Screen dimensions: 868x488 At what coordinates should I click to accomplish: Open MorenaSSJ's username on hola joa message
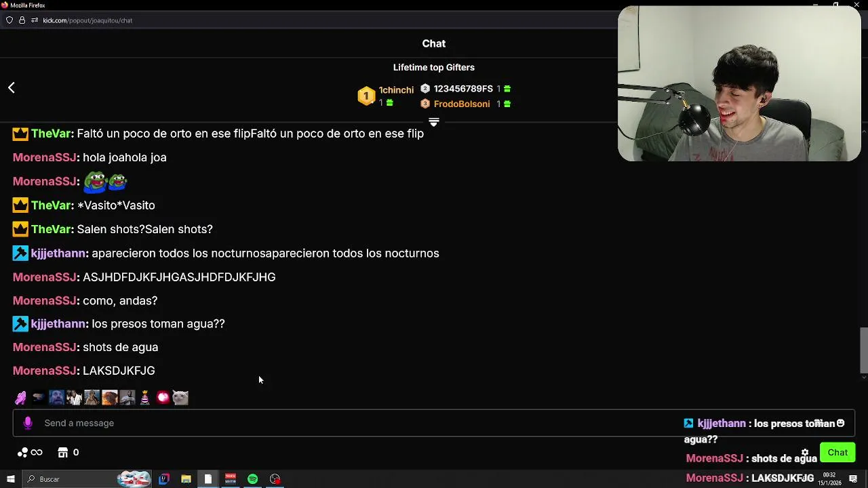[44, 157]
